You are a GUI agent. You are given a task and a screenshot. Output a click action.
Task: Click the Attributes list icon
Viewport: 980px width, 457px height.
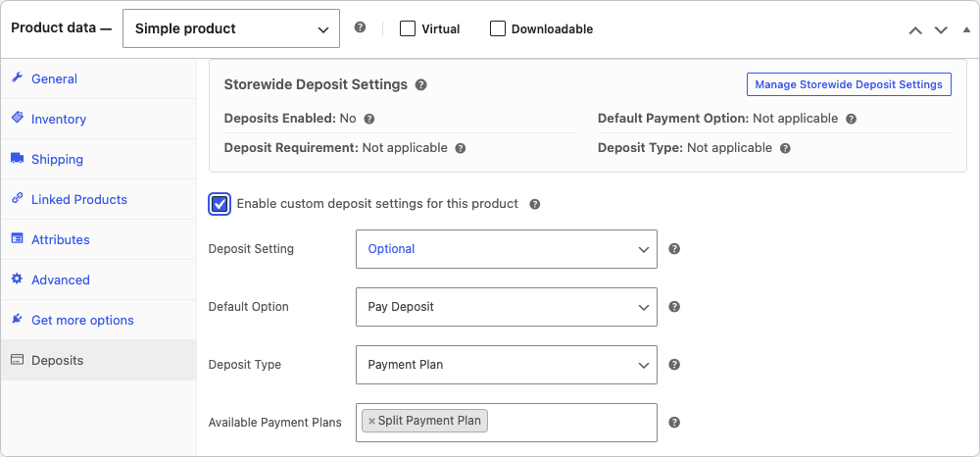pos(18,239)
